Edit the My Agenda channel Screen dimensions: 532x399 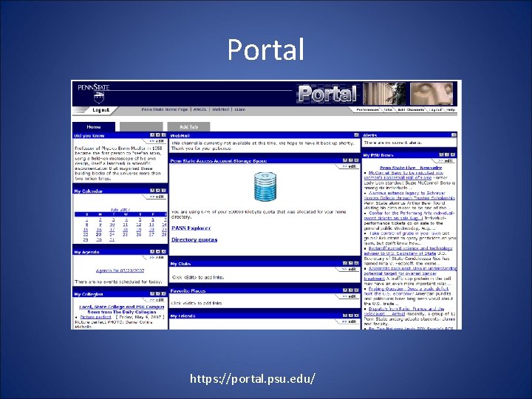click(x=157, y=258)
